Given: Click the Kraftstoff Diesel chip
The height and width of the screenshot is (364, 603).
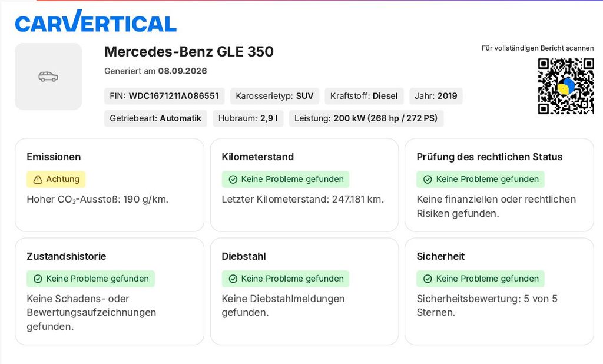Looking at the screenshot, I should (x=364, y=96).
